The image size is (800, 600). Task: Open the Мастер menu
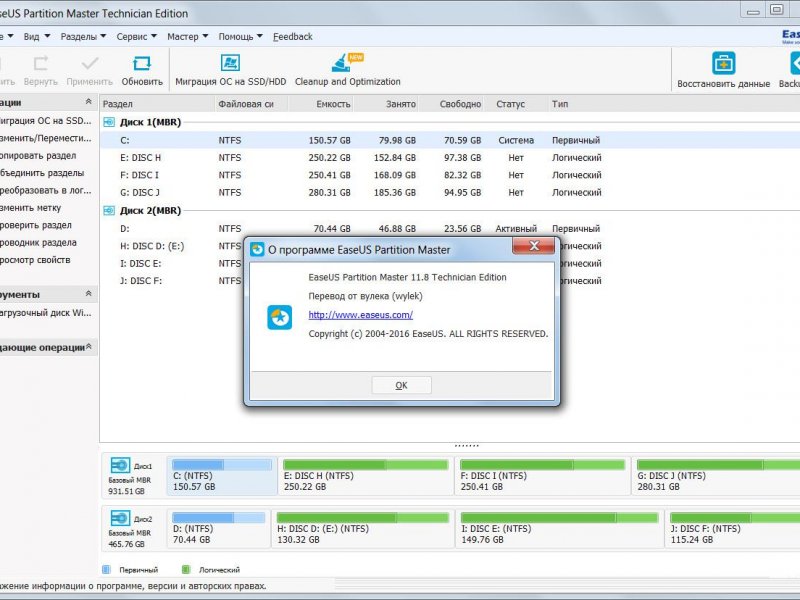click(188, 37)
